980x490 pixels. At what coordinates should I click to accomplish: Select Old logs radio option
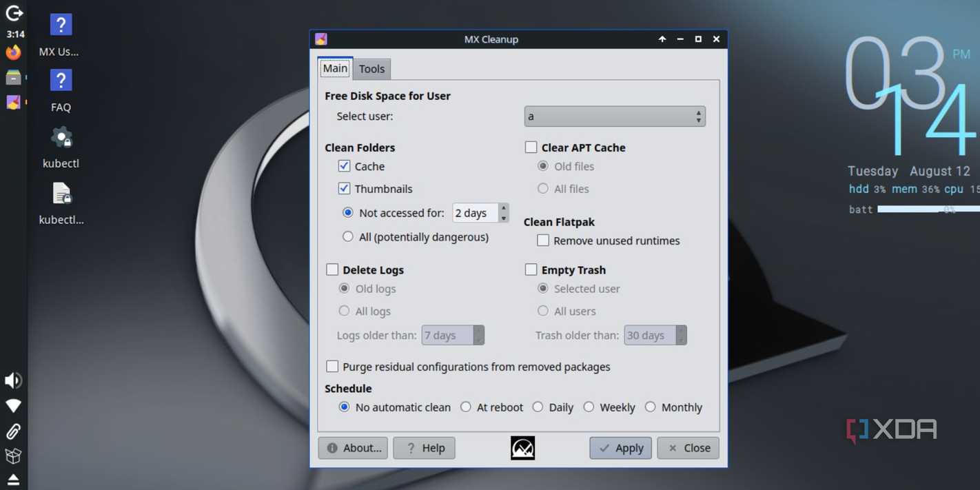click(344, 289)
